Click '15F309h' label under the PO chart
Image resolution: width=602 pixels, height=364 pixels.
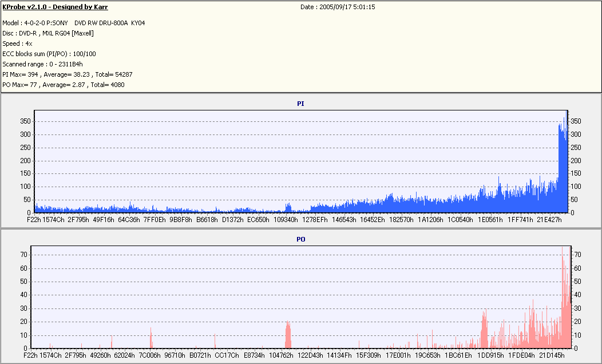point(369,355)
